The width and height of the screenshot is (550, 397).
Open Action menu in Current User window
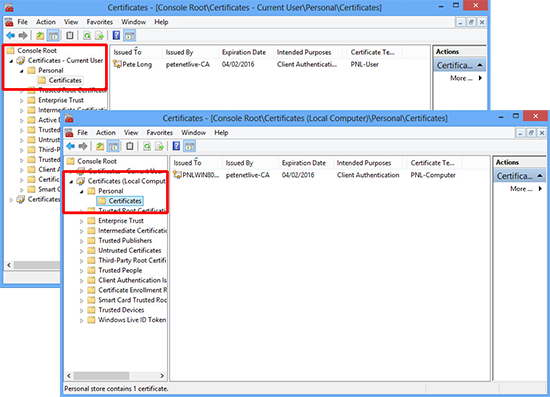tap(46, 22)
